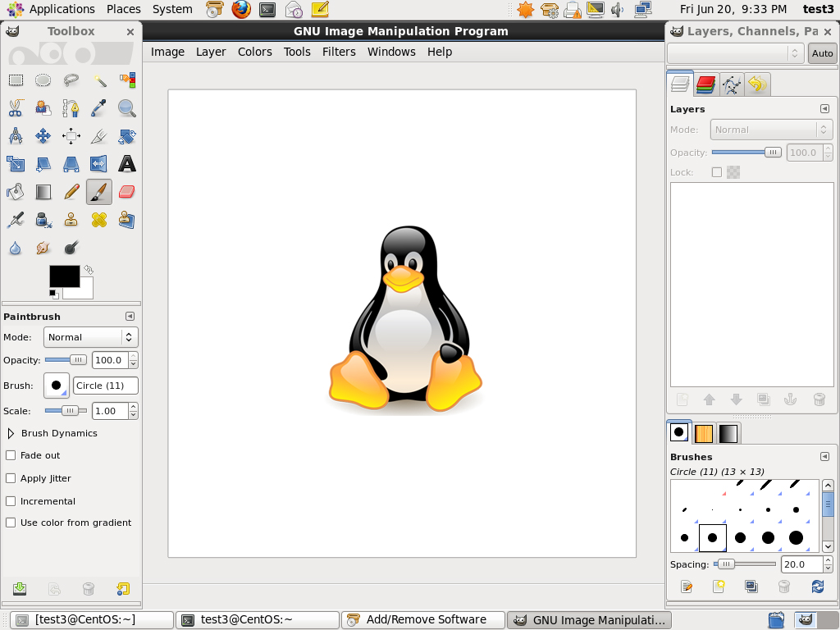The image size is (840, 630).
Task: Select the Rectangle Select tool
Action: click(x=16, y=80)
